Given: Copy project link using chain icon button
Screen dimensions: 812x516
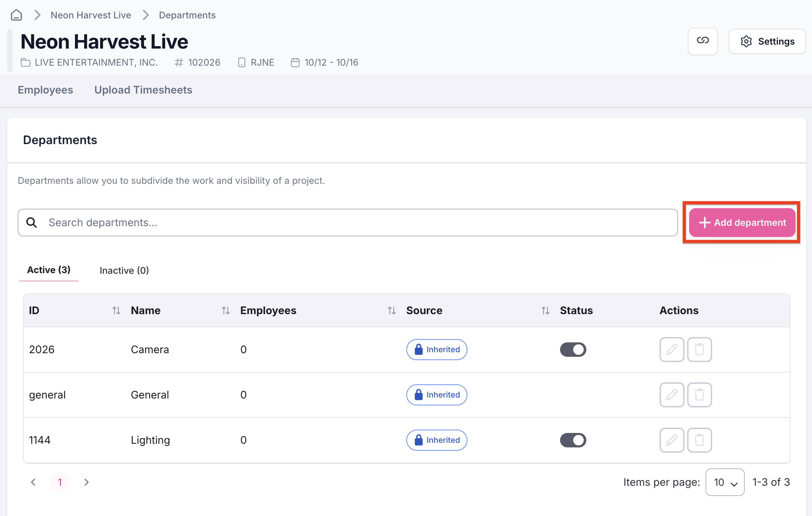Looking at the screenshot, I should [703, 41].
